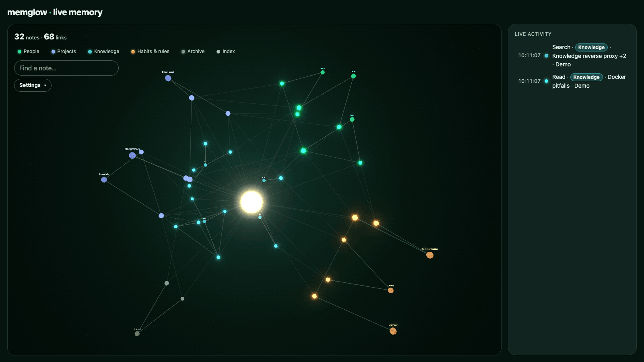Viewport: 644px width, 362px height.
Task: Expand the Settings dropdown
Action: coord(33,85)
